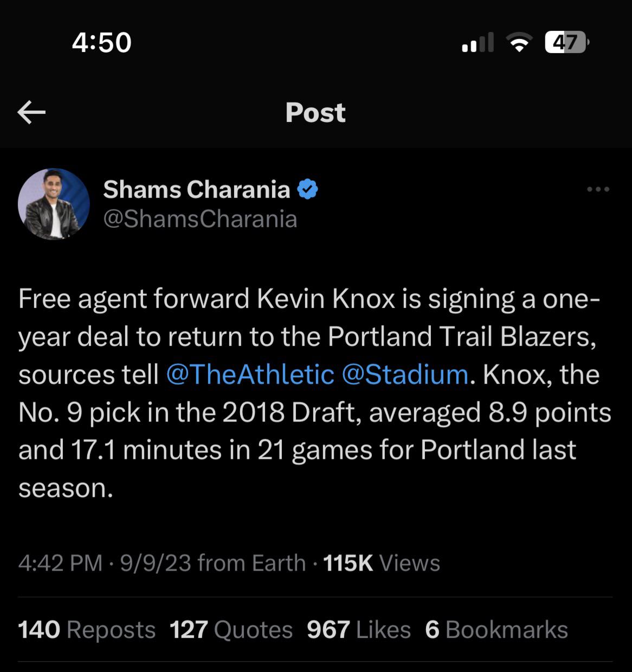The image size is (632, 672).
Task: Tap the Post header title
Action: coord(315,112)
